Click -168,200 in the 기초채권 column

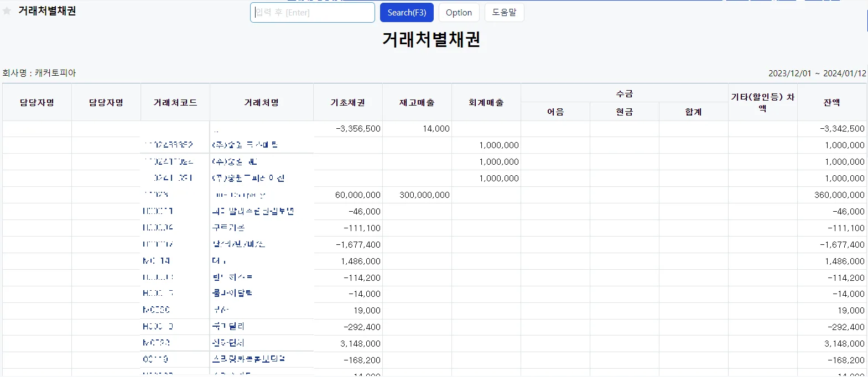(362, 360)
